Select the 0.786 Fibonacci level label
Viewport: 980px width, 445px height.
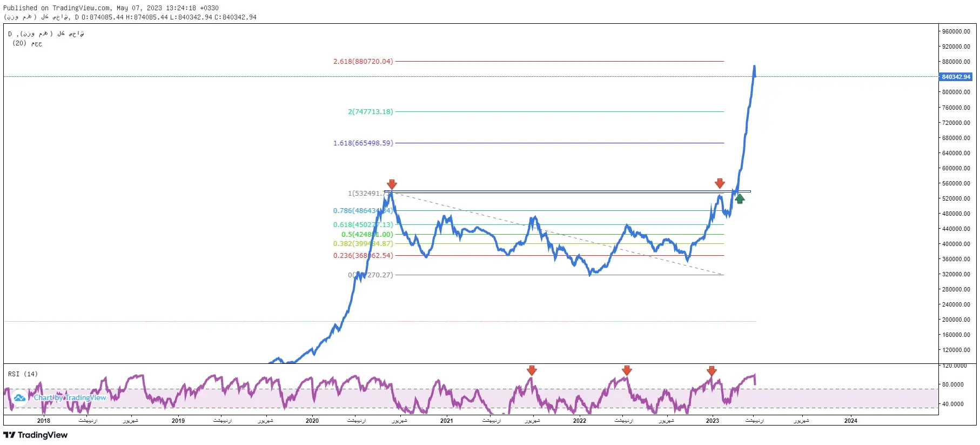363,211
